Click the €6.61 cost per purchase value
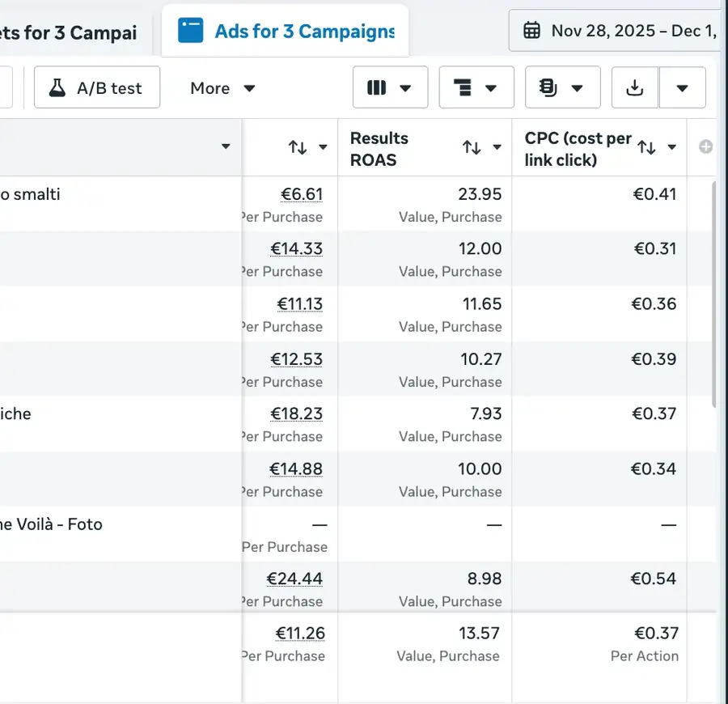Image resolution: width=728 pixels, height=704 pixels. pos(302,194)
